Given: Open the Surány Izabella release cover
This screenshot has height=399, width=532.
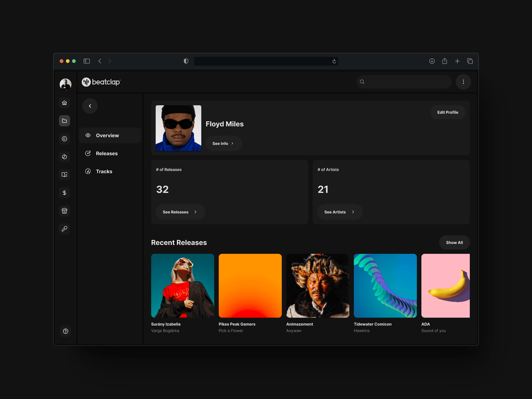Looking at the screenshot, I should tap(183, 286).
